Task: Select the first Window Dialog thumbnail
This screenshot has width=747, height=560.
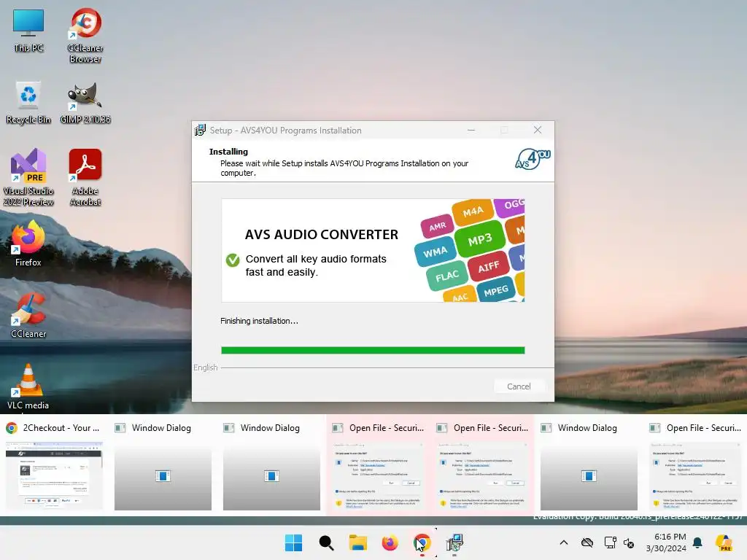Action: 163,466
